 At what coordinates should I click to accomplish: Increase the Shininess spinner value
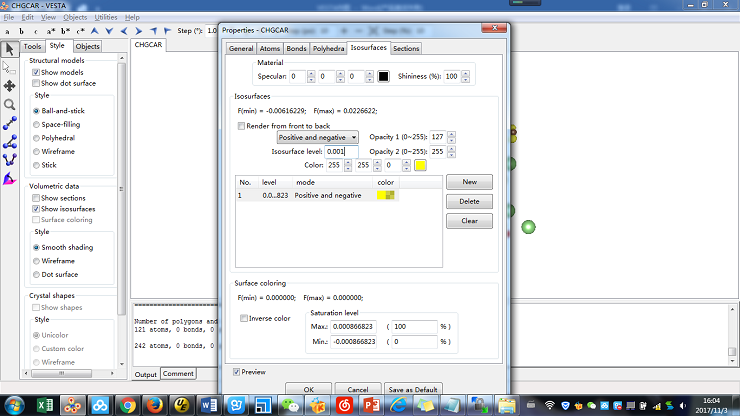(x=466, y=73)
